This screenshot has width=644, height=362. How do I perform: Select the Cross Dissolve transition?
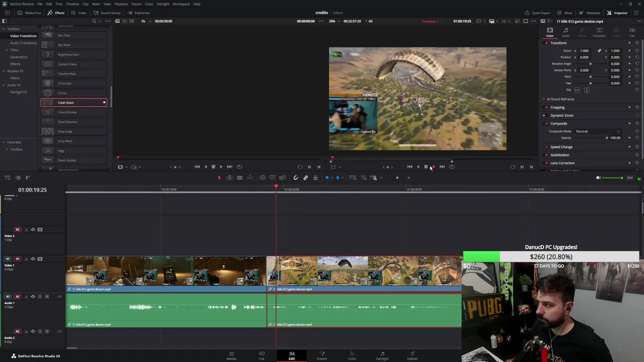point(74,112)
